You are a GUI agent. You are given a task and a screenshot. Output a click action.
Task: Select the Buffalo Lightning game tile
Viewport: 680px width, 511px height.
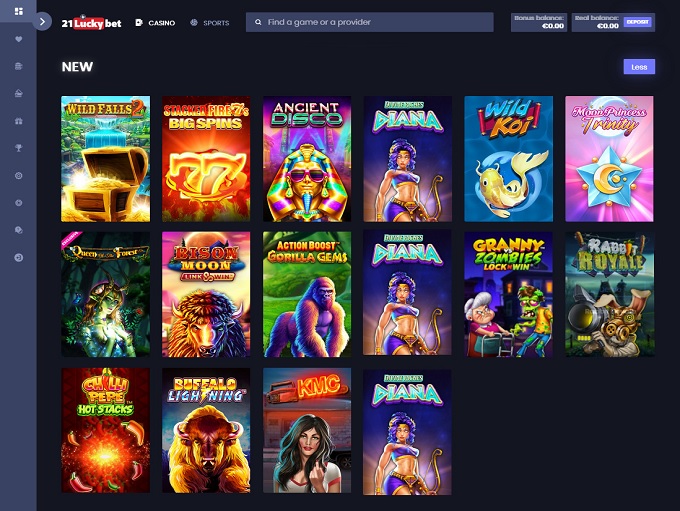click(206, 430)
